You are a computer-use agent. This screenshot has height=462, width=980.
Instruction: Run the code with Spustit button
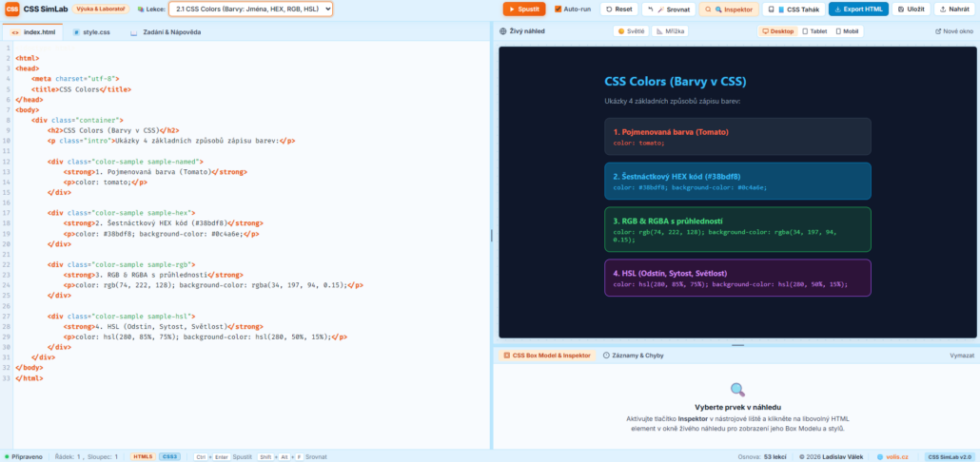[523, 10]
